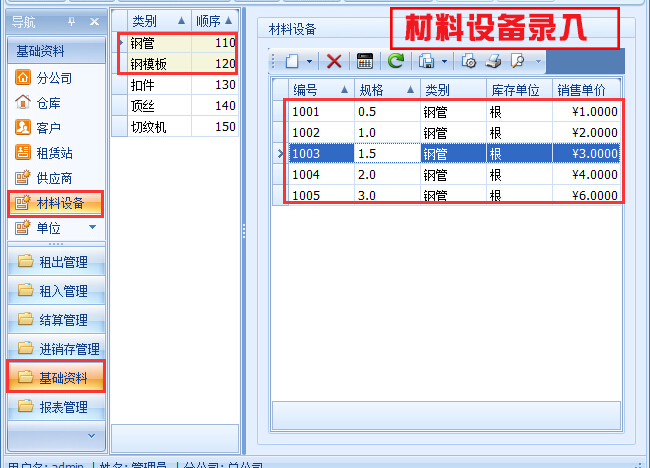Click the red X delete icon in toolbar
650x468 pixels.
click(334, 62)
